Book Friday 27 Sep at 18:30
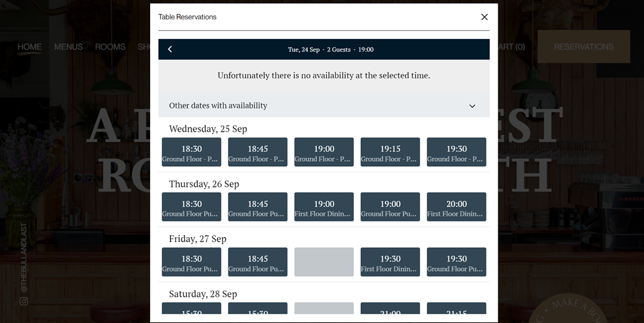 click(191, 262)
